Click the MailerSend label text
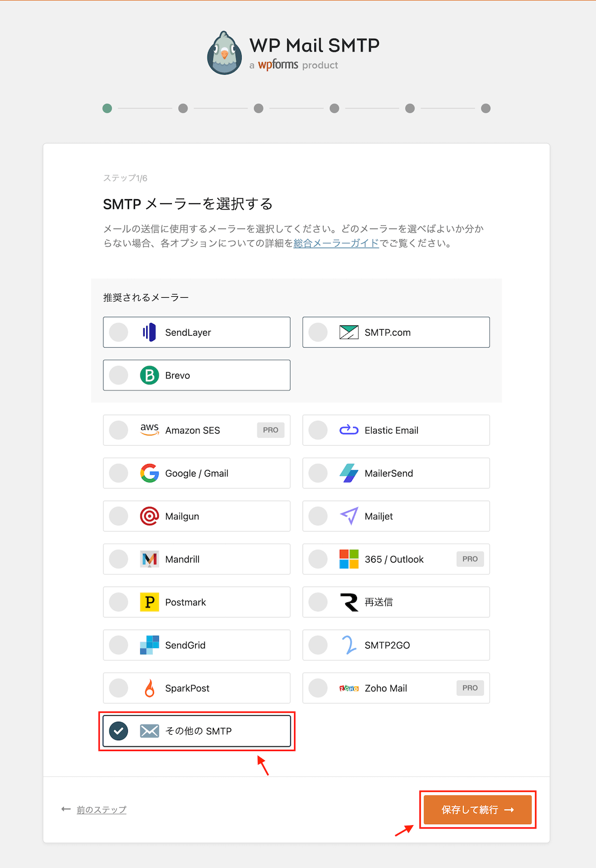 pos(388,473)
